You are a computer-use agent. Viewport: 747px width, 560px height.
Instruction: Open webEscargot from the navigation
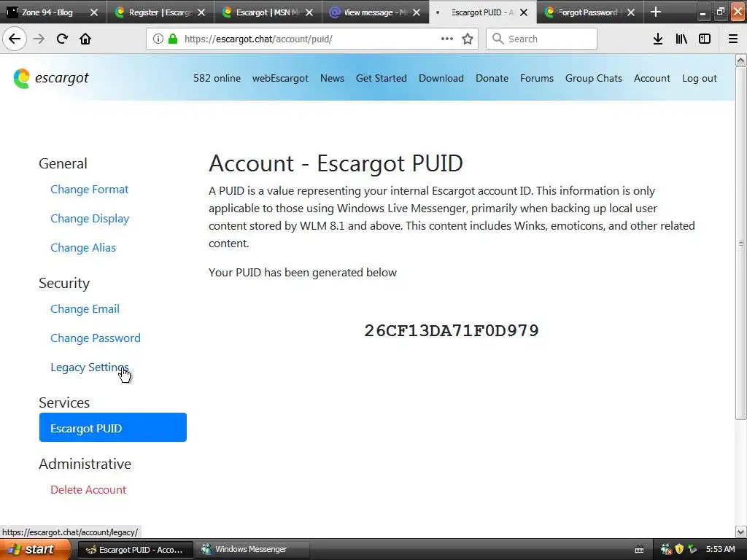point(280,78)
